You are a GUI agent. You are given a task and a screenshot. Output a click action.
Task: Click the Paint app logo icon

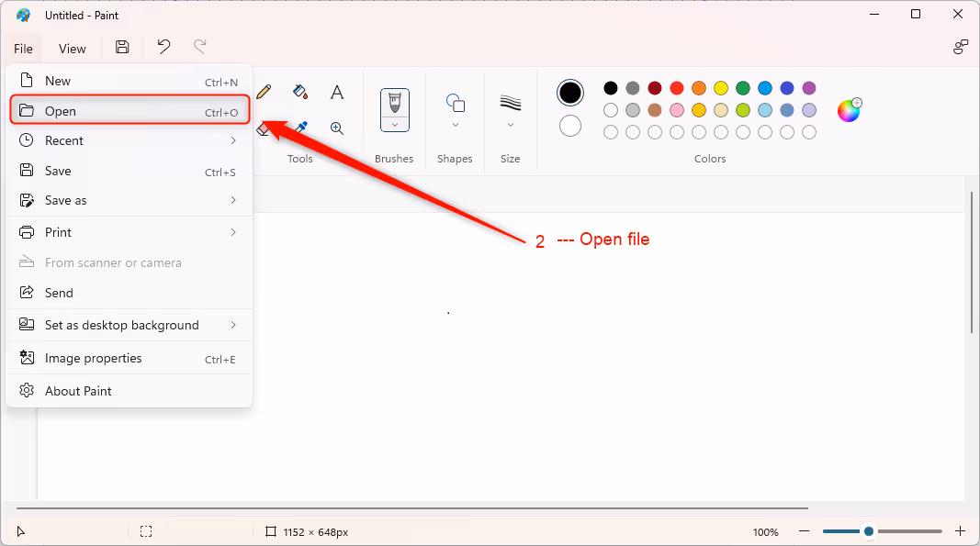[x=24, y=15]
